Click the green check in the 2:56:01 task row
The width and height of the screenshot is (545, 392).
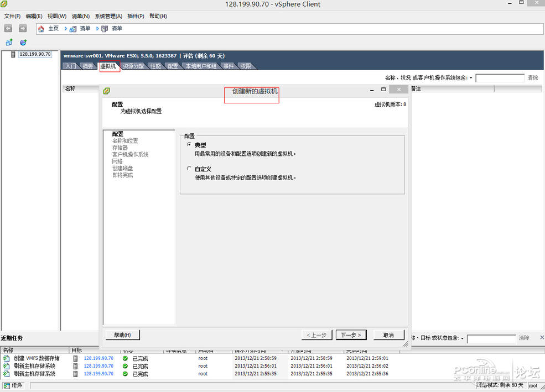(125, 366)
